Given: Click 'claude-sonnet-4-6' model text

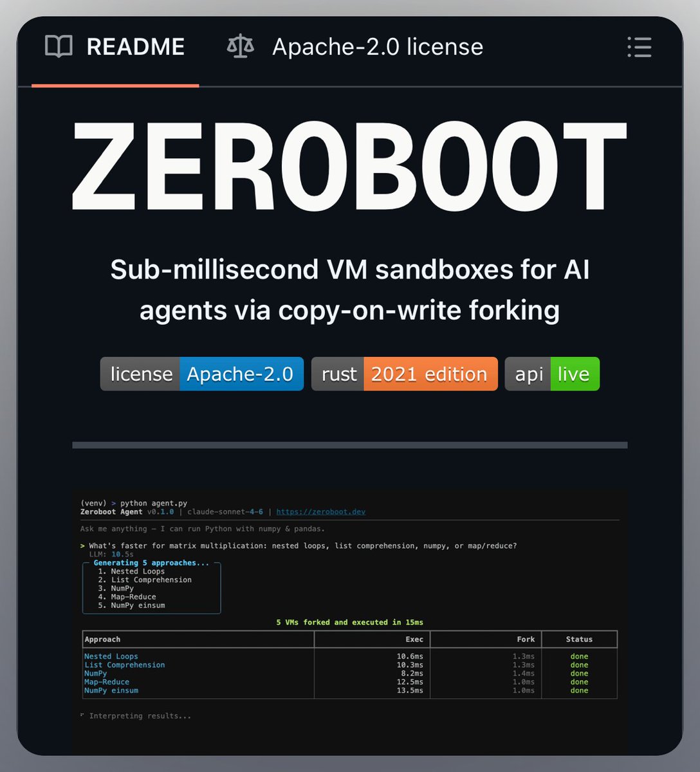Looking at the screenshot, I should coord(225,512).
